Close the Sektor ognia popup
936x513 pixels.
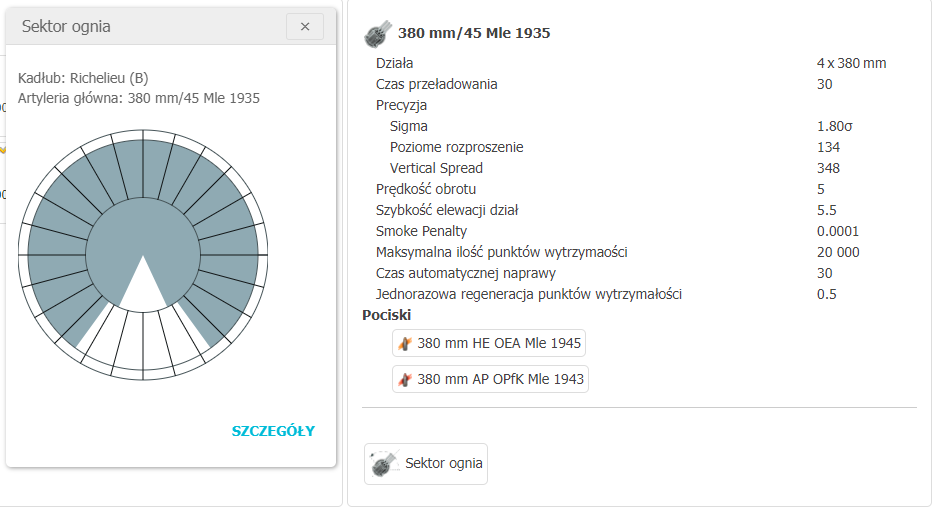pos(305,27)
